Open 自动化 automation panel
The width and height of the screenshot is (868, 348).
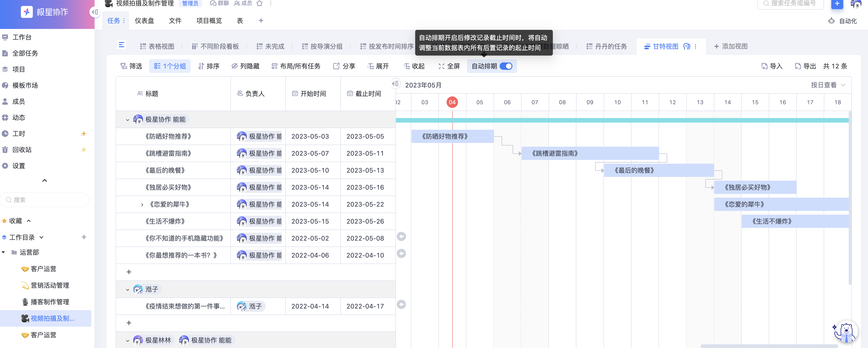tap(842, 21)
